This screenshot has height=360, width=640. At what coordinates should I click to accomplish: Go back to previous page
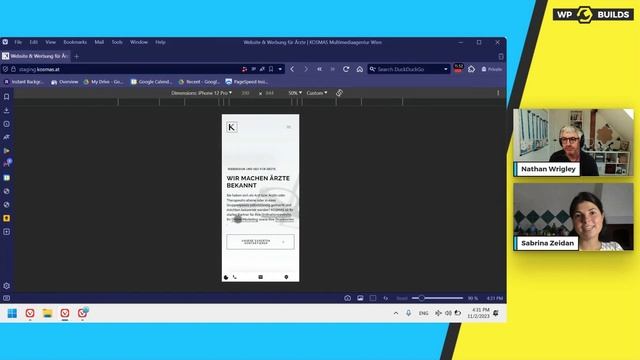[x=292, y=69]
